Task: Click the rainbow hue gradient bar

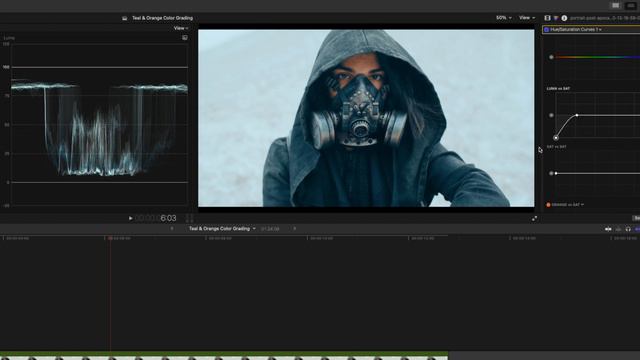Action: [x=598, y=57]
